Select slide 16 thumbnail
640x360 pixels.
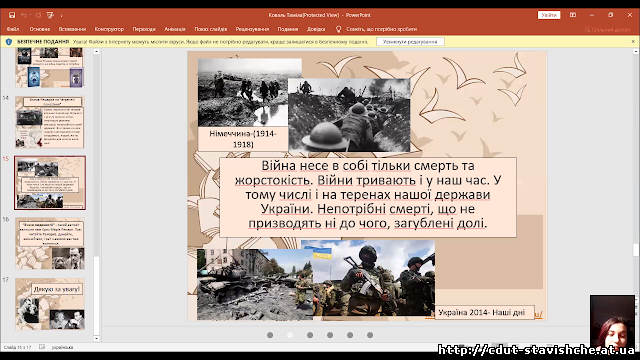tap(50, 243)
